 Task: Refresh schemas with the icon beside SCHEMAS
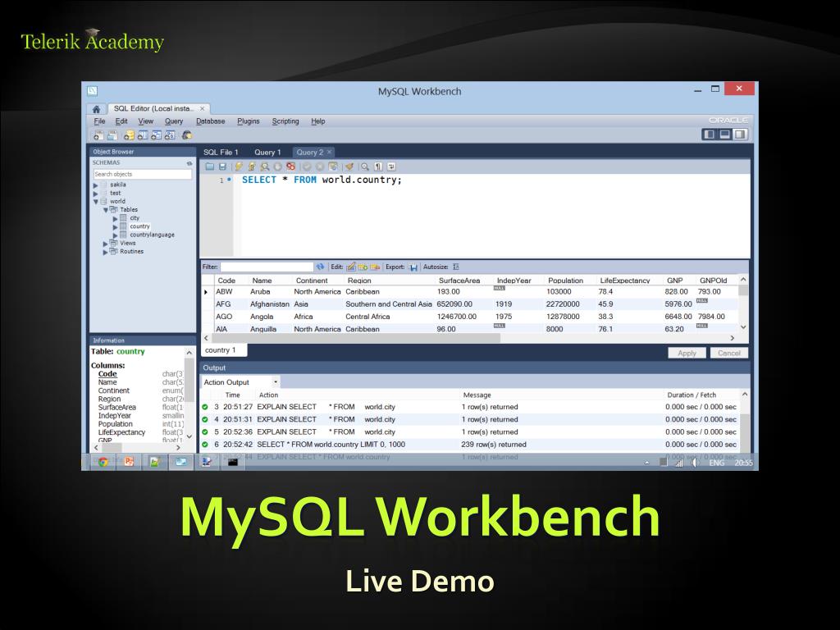click(x=189, y=163)
